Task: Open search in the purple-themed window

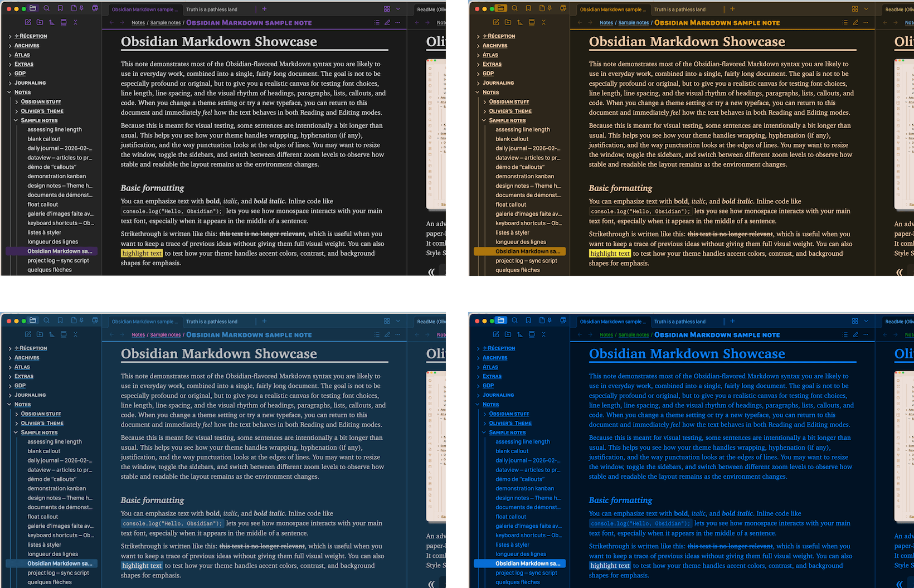Action: coord(46,8)
